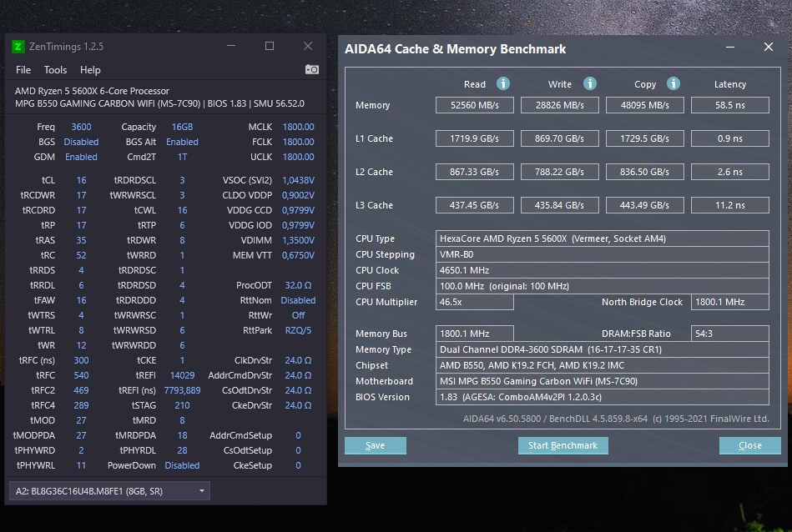The height and width of the screenshot is (532, 792).
Task: Click the CPU FSB 100.0 MHz field
Action: pyautogui.click(x=602, y=286)
